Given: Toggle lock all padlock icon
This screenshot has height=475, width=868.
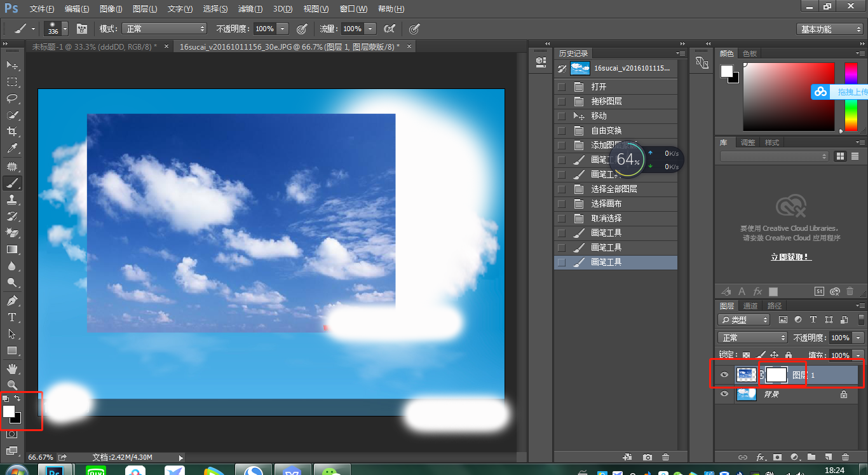Looking at the screenshot, I should [x=789, y=355].
